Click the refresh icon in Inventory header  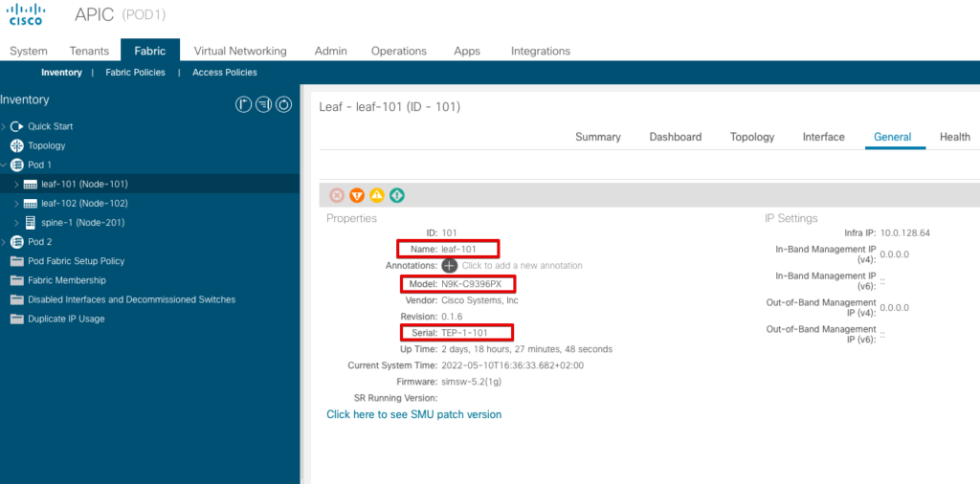tap(283, 105)
